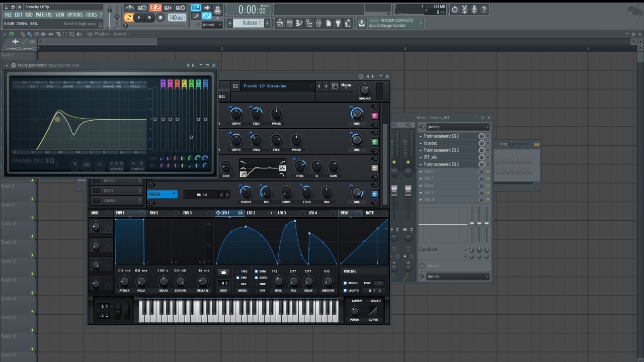Enable the LFO TRIP checkbox
This screenshot has height=362, width=644.
point(256,284)
